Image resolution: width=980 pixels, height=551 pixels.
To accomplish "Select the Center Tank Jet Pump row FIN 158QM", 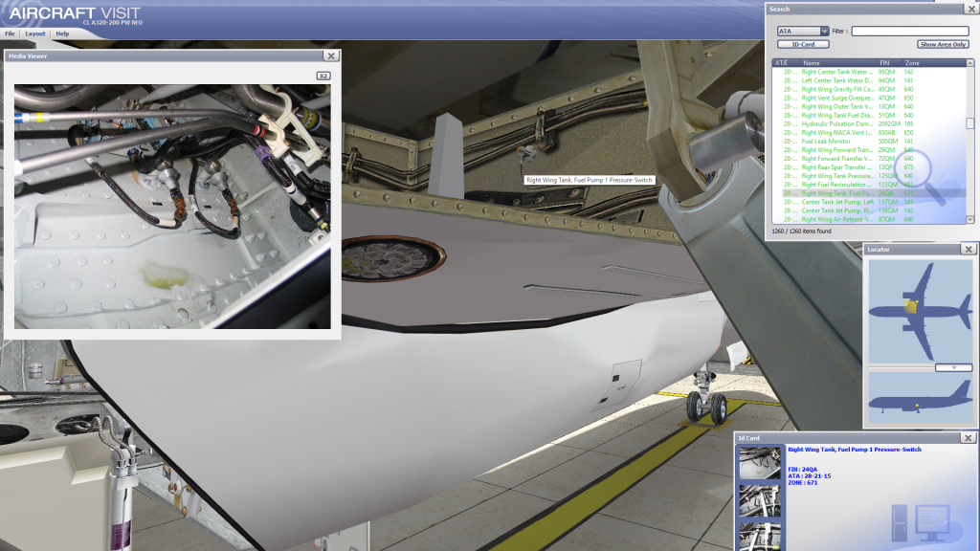I will 869,211.
